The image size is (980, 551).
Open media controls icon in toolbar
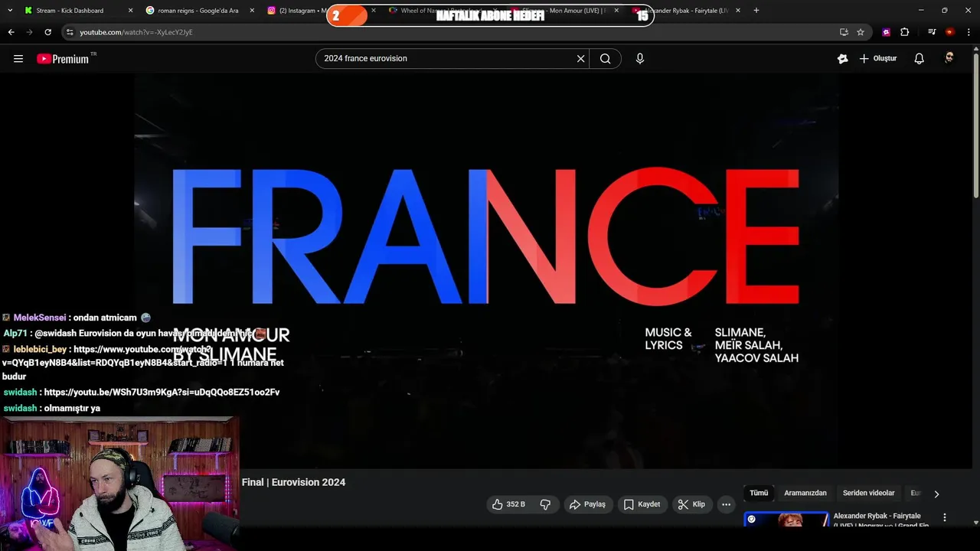[x=932, y=32]
